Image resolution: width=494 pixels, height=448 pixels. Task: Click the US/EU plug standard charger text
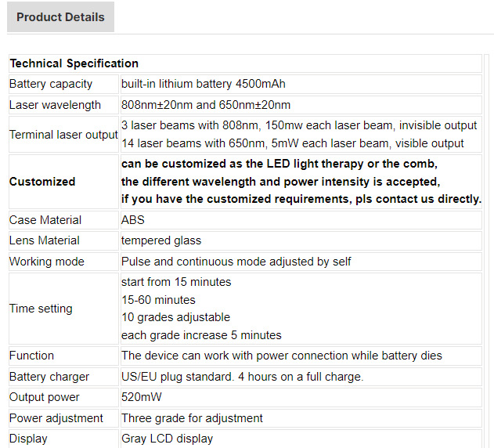coord(242,377)
